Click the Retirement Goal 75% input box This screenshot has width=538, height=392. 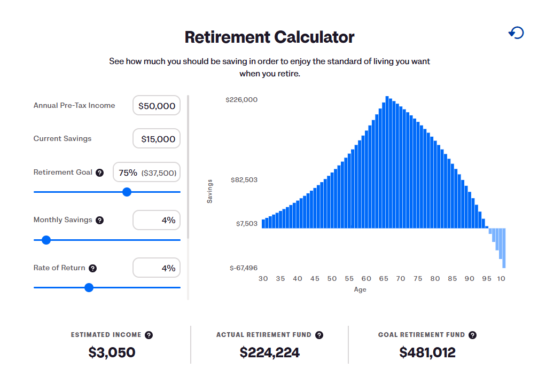coord(146,173)
